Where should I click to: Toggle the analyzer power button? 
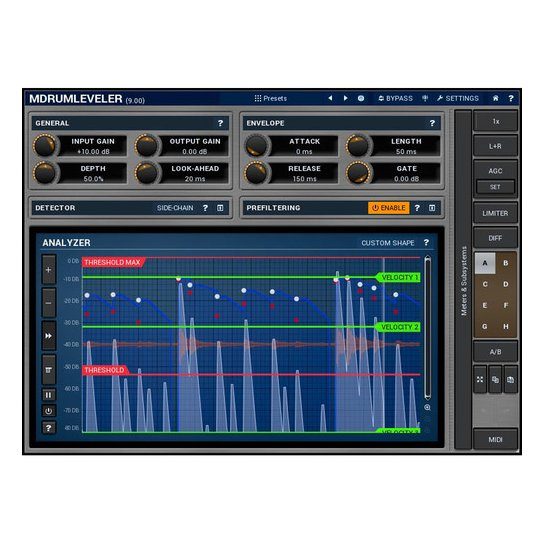point(49,411)
